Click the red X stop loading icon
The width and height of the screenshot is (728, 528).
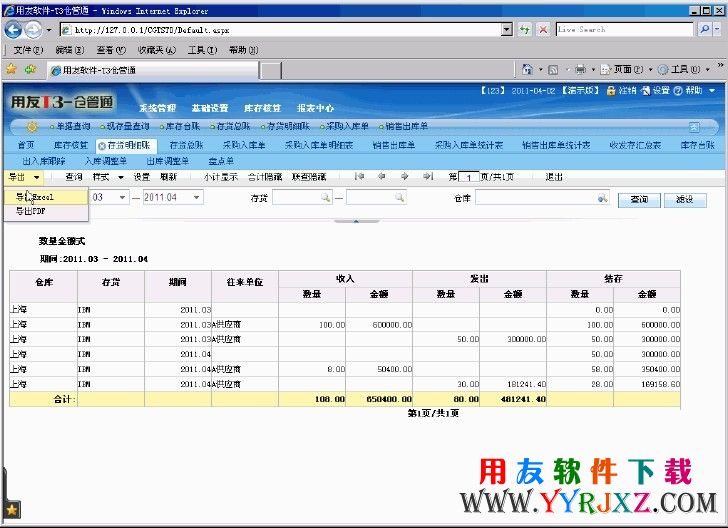point(543,30)
